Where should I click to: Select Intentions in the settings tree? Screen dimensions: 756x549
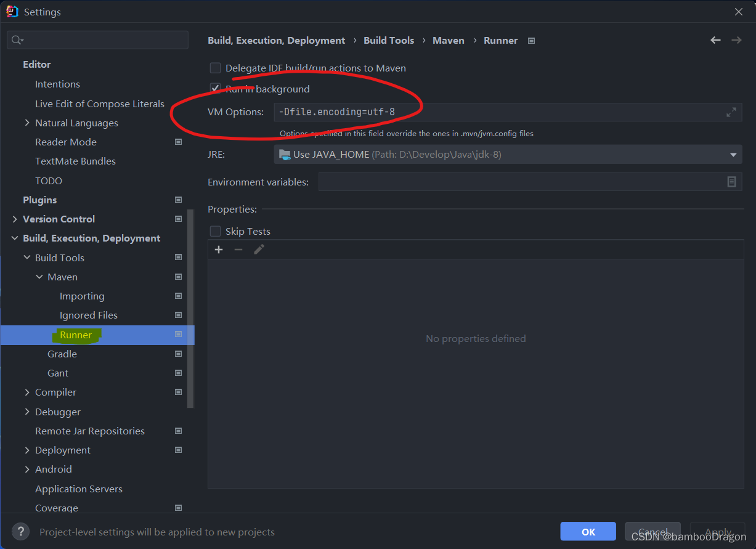[57, 84]
